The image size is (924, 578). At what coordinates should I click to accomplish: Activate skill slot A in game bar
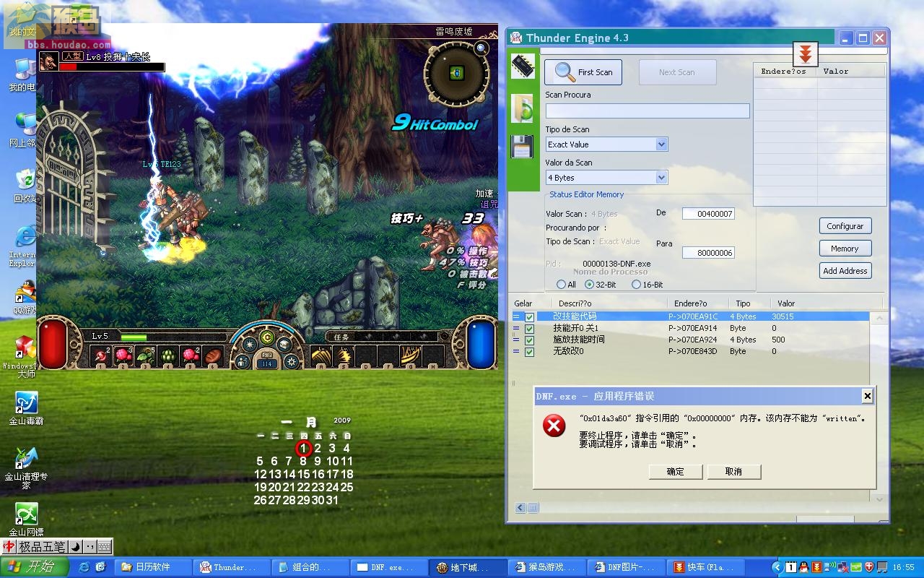(x=321, y=355)
